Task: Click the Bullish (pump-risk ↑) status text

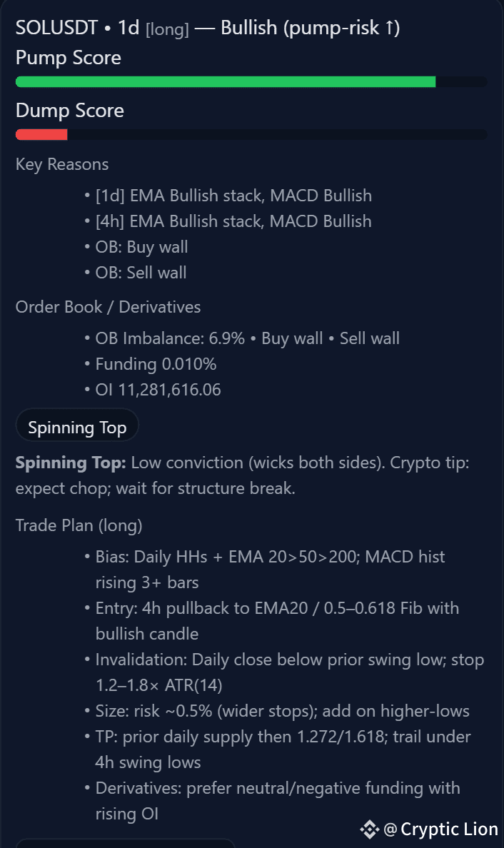Action: tap(311, 29)
